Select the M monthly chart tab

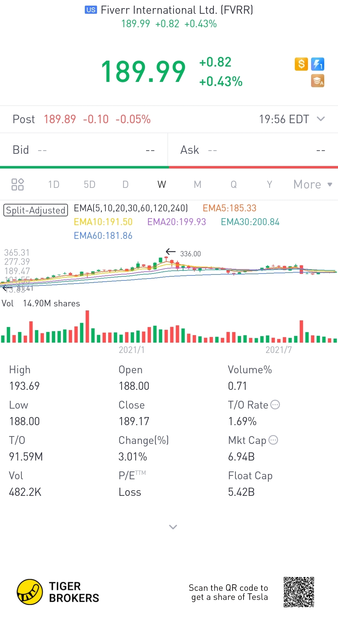coord(197,184)
